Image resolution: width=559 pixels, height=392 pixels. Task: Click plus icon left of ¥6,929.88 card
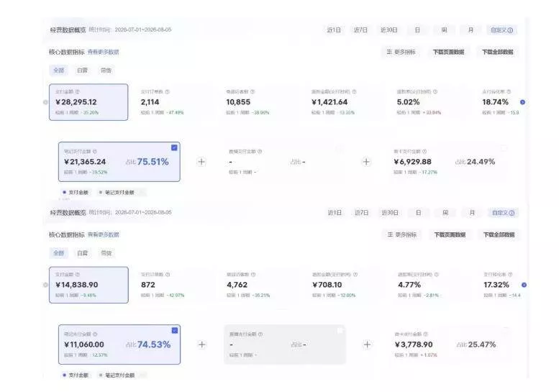pyautogui.click(x=366, y=162)
